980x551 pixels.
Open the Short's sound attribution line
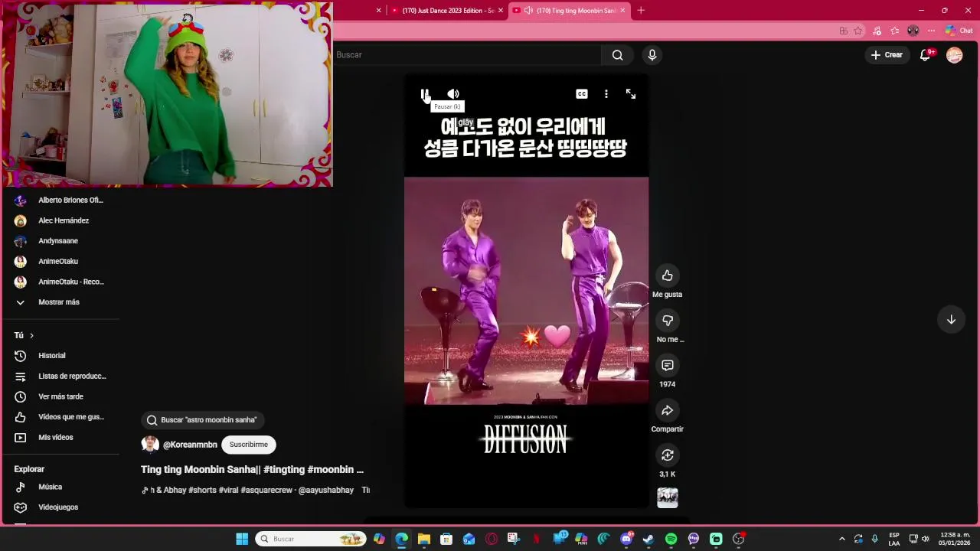click(255, 490)
